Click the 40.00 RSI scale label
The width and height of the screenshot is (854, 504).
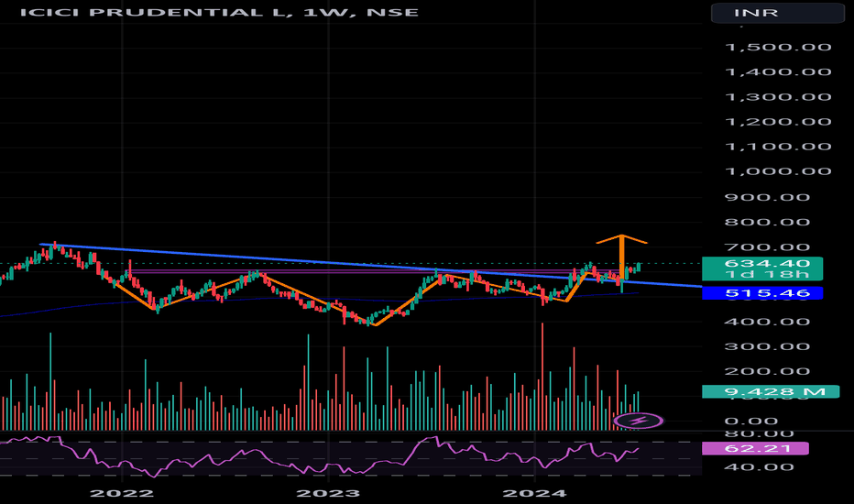pyautogui.click(x=759, y=467)
